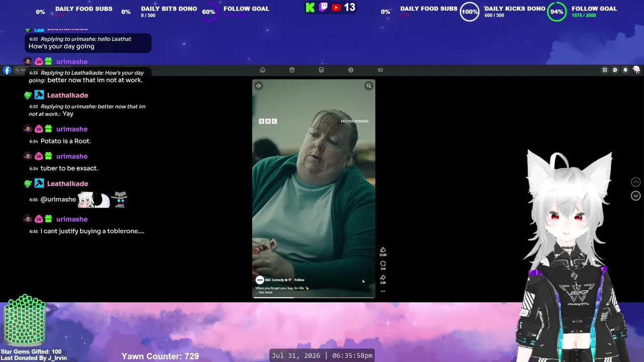Click the pink 26 badge above "tuber to be exsact."

[x=39, y=156]
